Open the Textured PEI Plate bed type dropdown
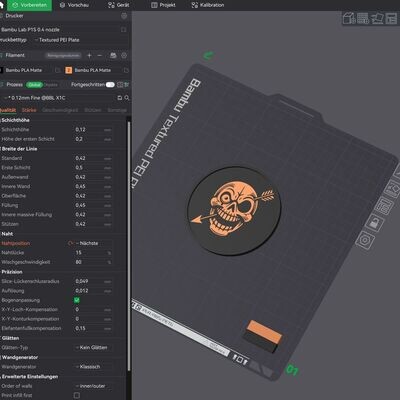The image size is (400, 400). click(x=80, y=40)
